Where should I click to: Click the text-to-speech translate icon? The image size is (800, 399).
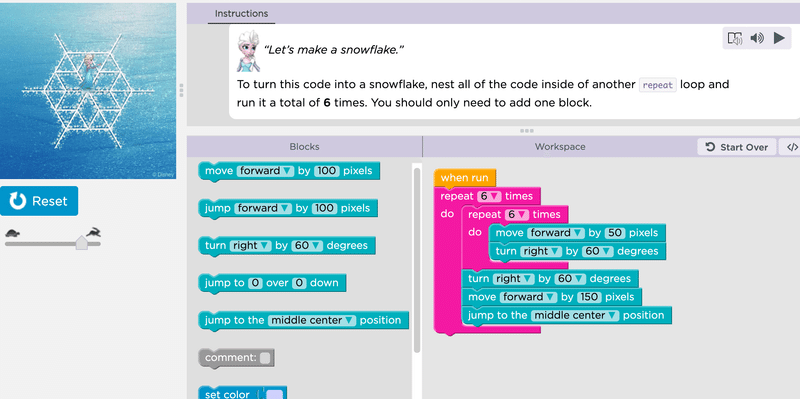(735, 38)
